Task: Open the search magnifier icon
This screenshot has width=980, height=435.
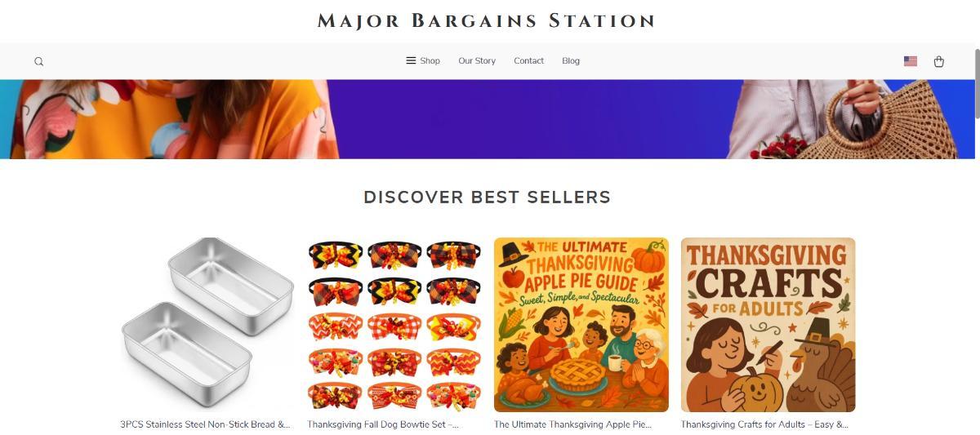Action: tap(38, 61)
